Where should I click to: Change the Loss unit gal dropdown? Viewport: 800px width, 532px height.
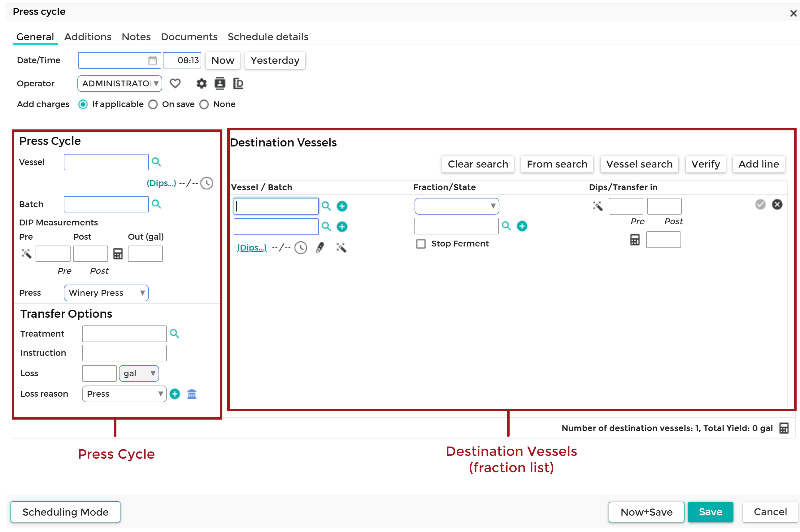[x=139, y=373]
